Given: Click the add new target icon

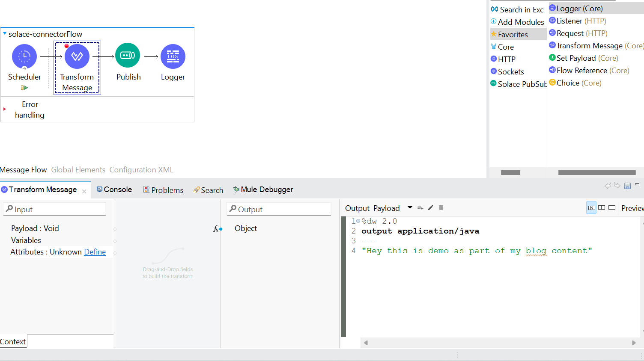Looking at the screenshot, I should pos(420,208).
